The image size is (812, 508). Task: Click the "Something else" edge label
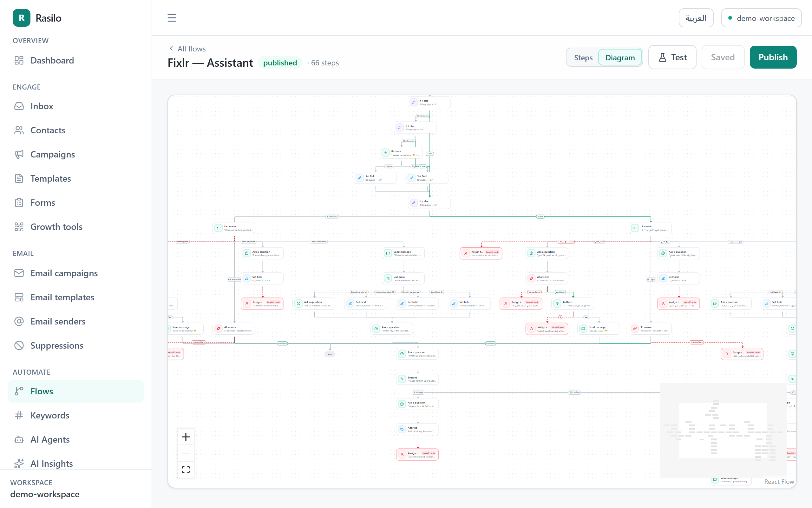pyautogui.click(x=359, y=292)
